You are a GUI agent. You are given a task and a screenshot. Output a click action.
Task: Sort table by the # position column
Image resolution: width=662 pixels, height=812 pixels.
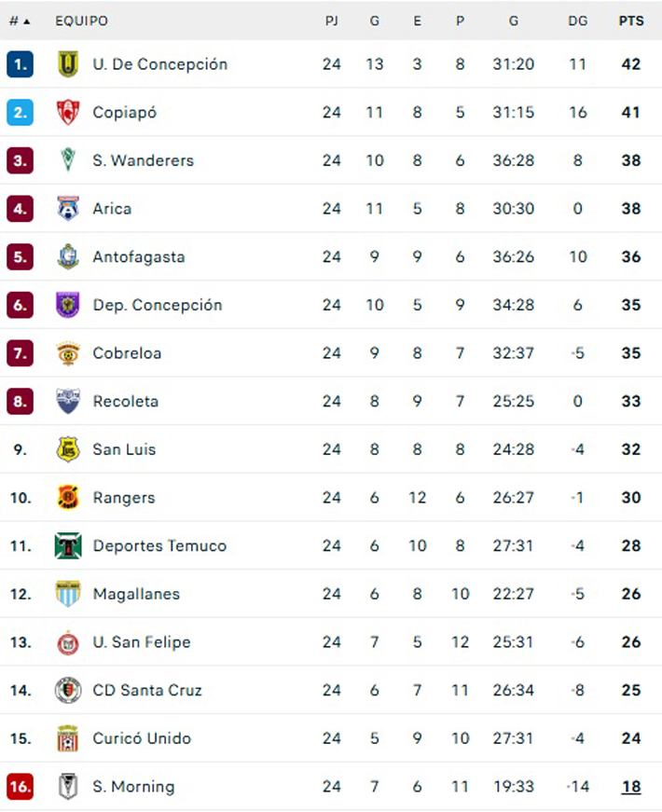[20, 21]
